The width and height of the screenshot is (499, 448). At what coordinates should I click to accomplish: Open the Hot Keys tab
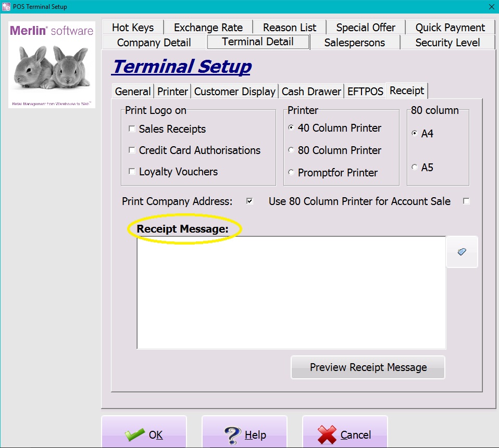tap(133, 27)
